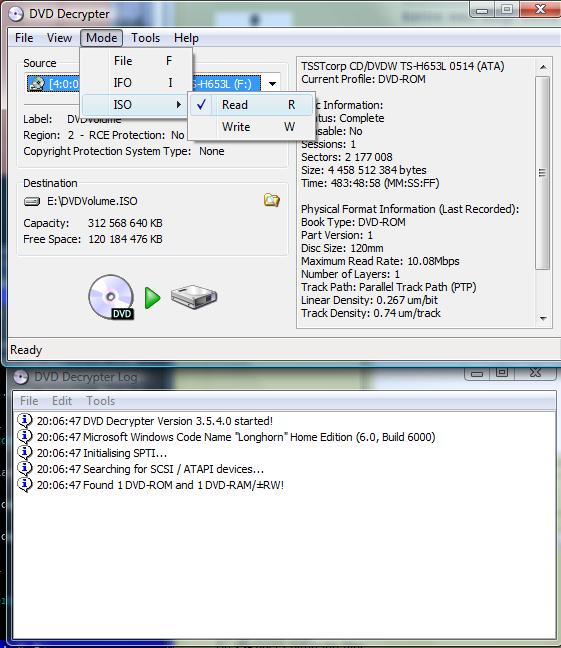Click the 'Capacity: 312 568 640 KB' value
The height and width of the screenshot is (648, 561).
pos(125,223)
